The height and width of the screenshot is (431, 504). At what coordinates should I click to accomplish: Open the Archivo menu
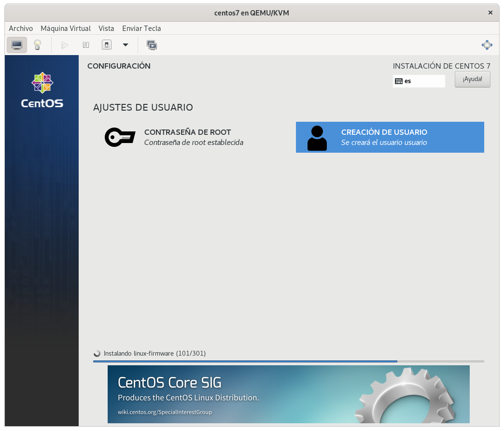coord(21,29)
